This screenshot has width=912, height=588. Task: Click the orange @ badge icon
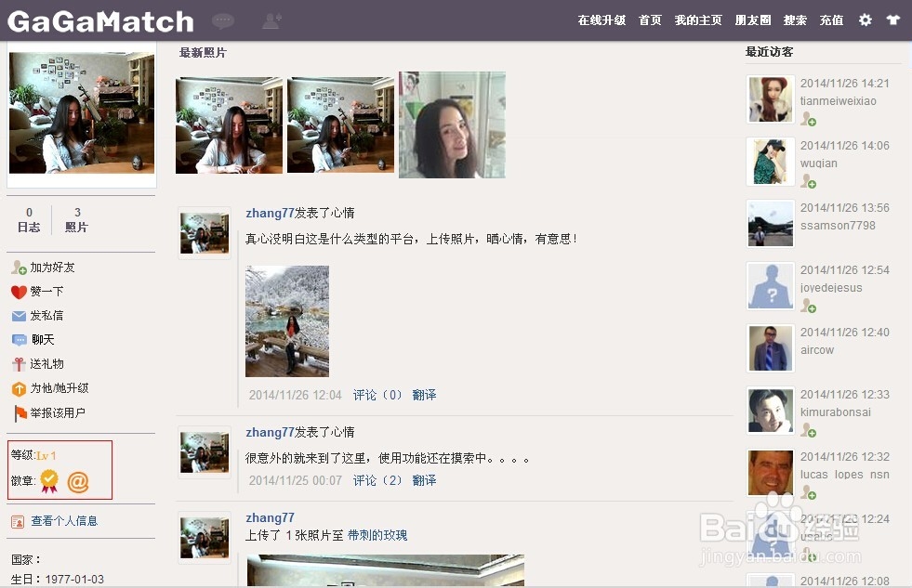coord(78,482)
